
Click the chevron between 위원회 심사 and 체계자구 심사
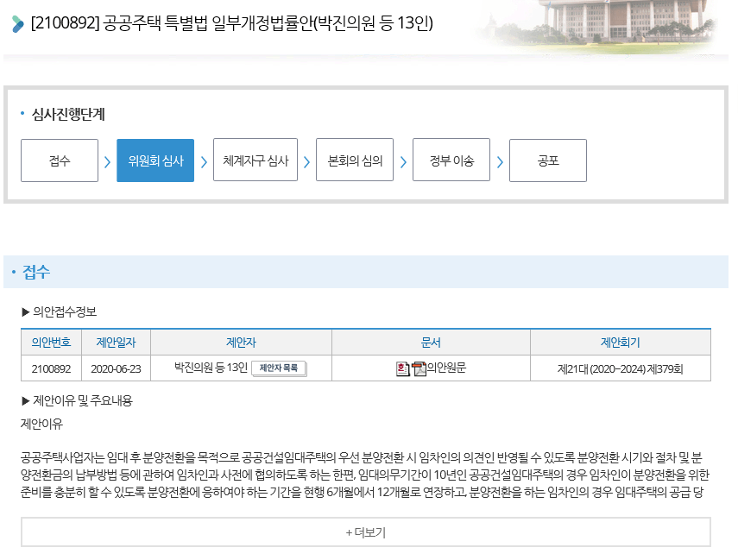(x=204, y=161)
